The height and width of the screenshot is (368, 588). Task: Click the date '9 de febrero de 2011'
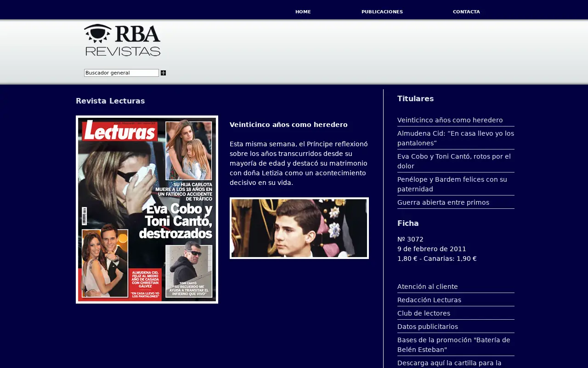pos(432,249)
